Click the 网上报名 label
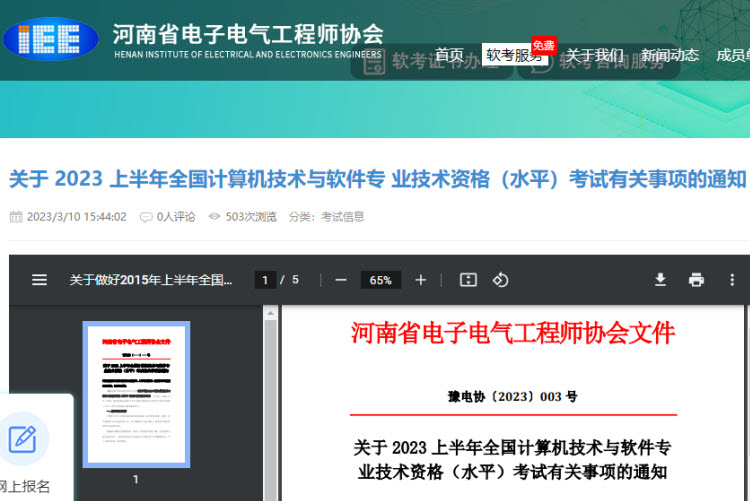 pyautogui.click(x=24, y=487)
